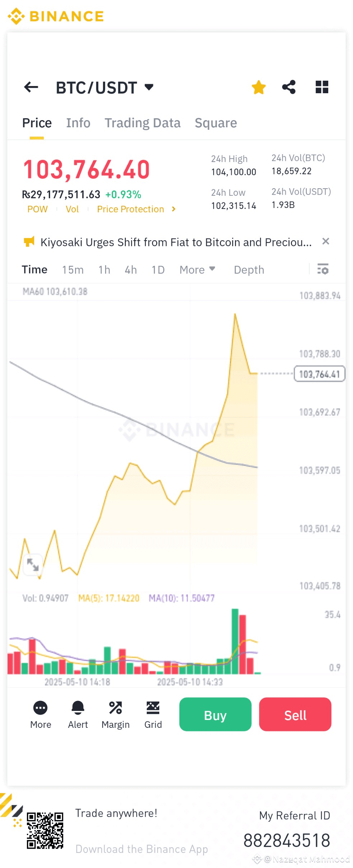Open the four-square grid menu icon

pyautogui.click(x=322, y=87)
